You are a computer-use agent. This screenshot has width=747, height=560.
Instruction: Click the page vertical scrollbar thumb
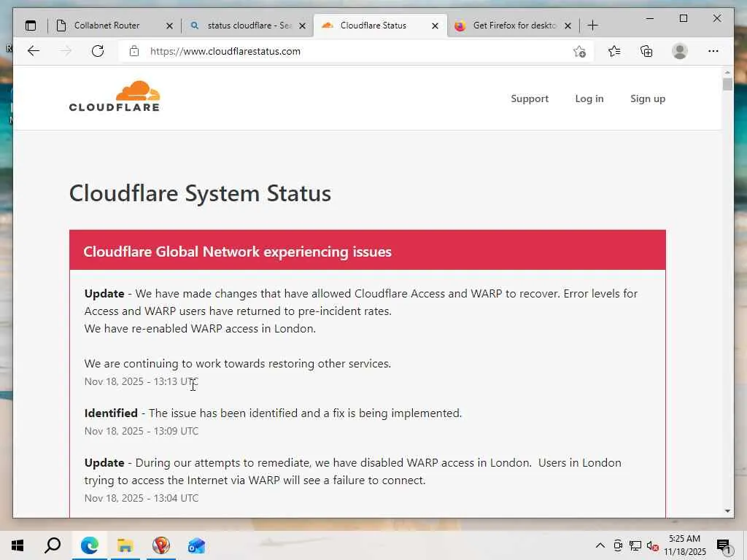727,85
